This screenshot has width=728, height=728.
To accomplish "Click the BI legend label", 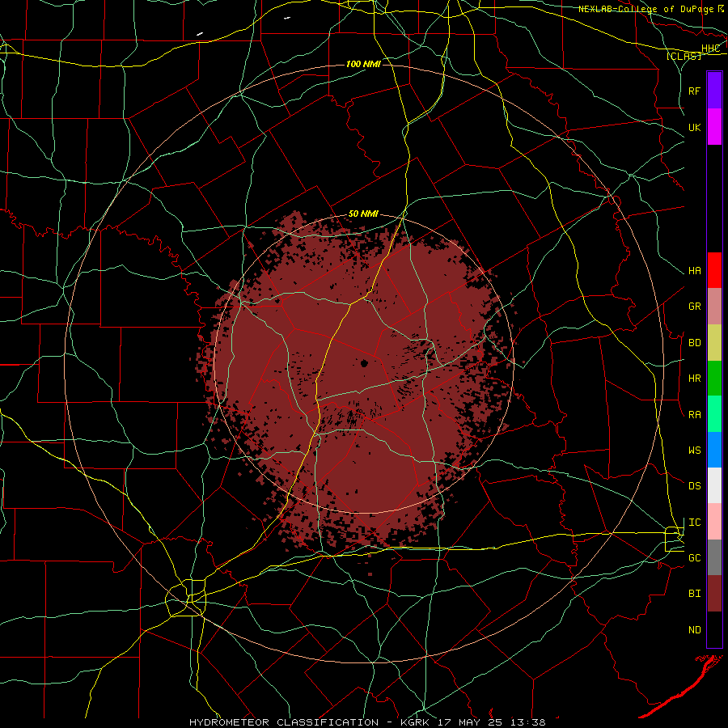I will [695, 594].
